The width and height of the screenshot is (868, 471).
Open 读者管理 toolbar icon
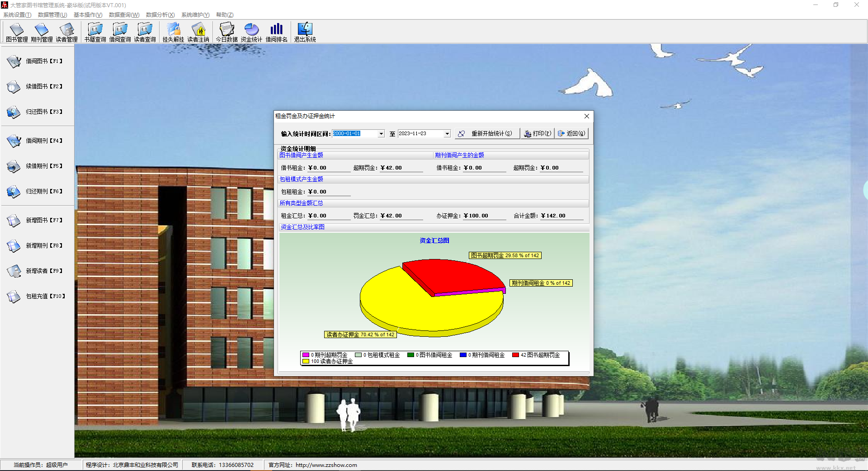[66, 33]
